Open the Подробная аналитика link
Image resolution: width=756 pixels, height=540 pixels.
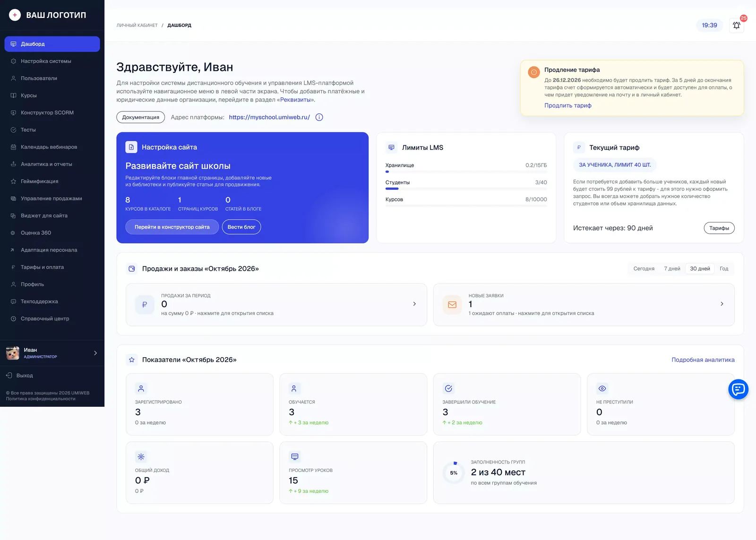coord(703,360)
